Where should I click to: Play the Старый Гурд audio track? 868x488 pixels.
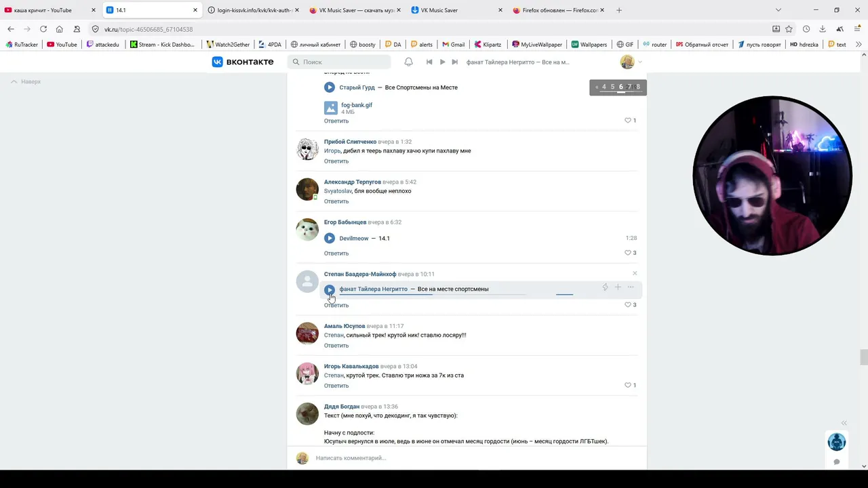pyautogui.click(x=330, y=87)
